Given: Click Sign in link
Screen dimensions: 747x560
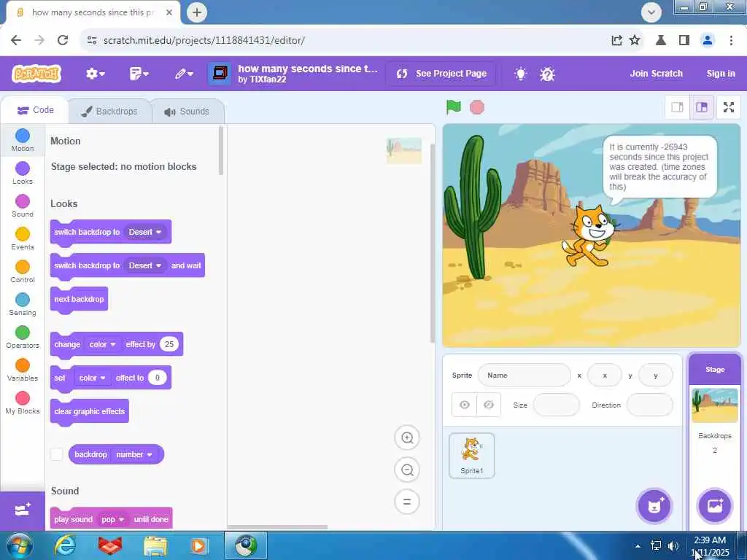Looking at the screenshot, I should [720, 74].
